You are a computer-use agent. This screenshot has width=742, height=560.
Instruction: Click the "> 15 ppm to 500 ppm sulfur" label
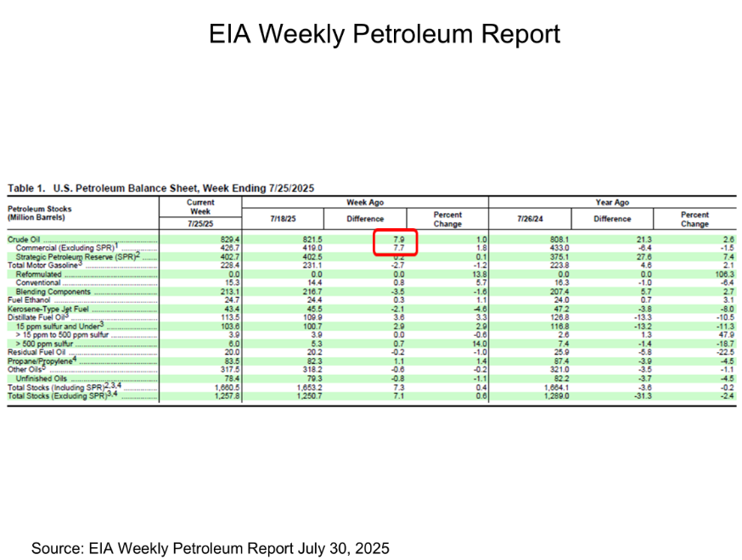point(62,335)
